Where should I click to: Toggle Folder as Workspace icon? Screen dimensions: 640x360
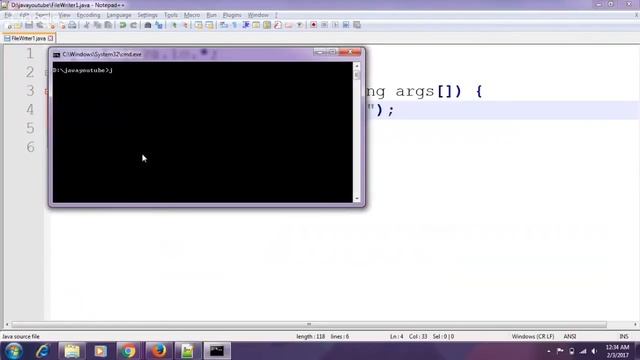289,25
